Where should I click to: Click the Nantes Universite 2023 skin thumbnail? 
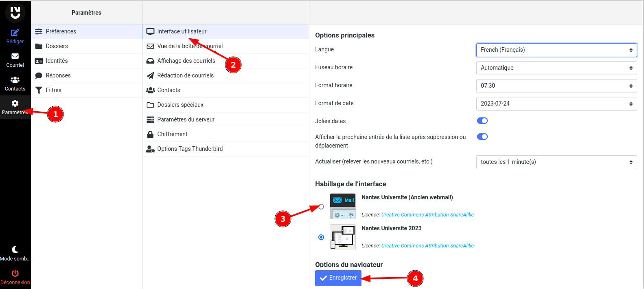[342, 237]
